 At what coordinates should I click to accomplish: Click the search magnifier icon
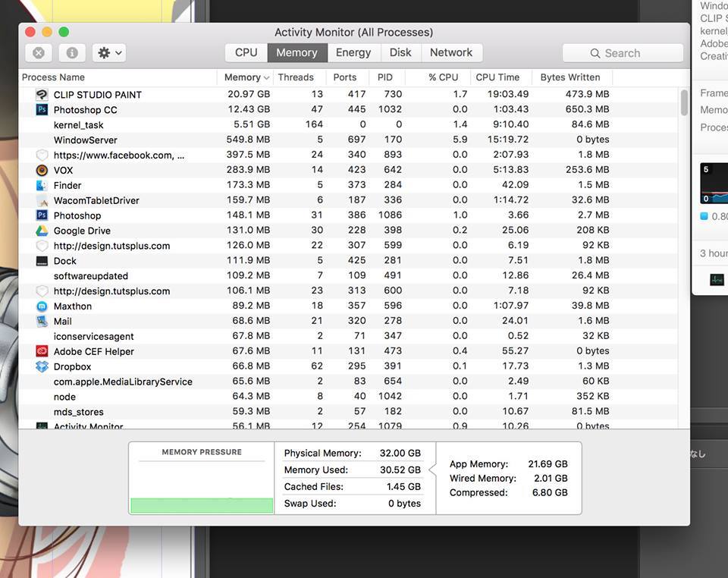pos(595,53)
